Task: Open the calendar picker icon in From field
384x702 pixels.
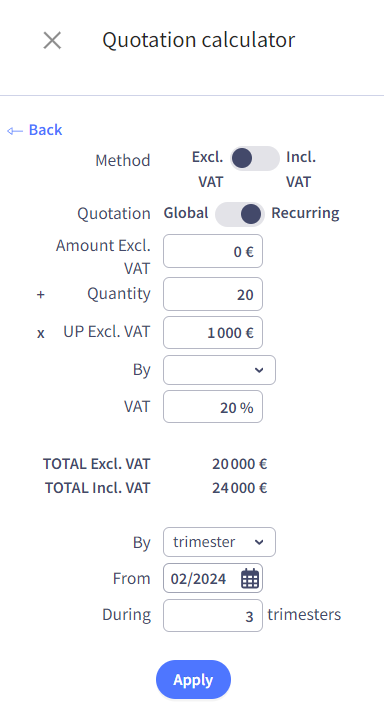Action: point(250,578)
